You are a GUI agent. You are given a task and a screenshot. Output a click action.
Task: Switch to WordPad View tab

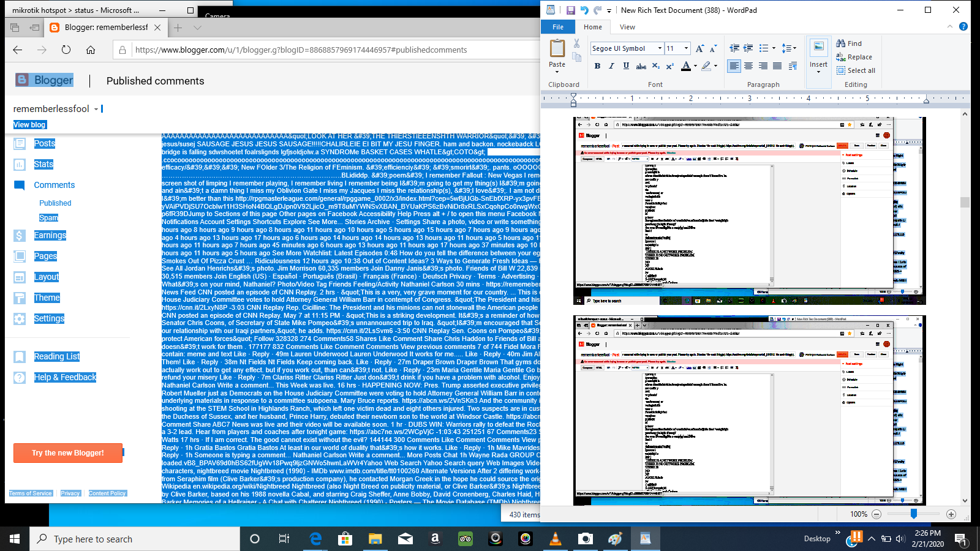point(627,27)
